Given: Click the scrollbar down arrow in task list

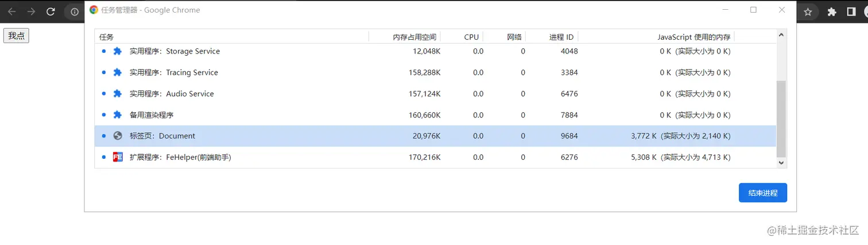Looking at the screenshot, I should coord(781,163).
